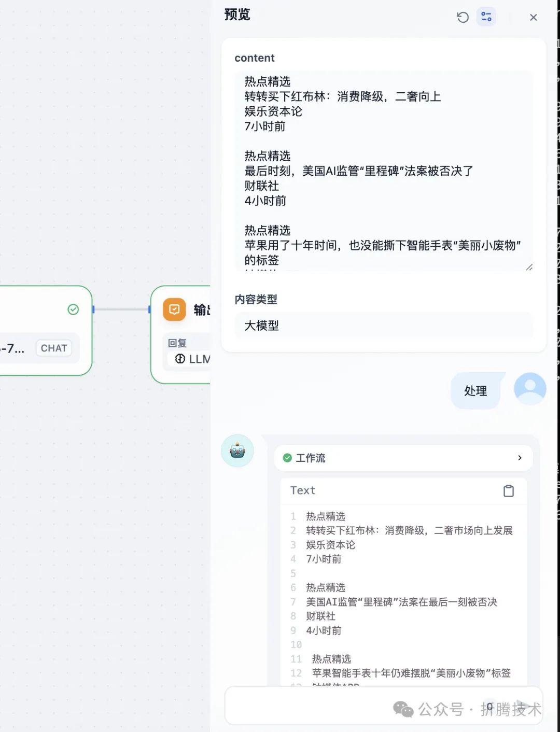Open the parameter settings sliders icon
This screenshot has width=560, height=732.
(x=486, y=17)
